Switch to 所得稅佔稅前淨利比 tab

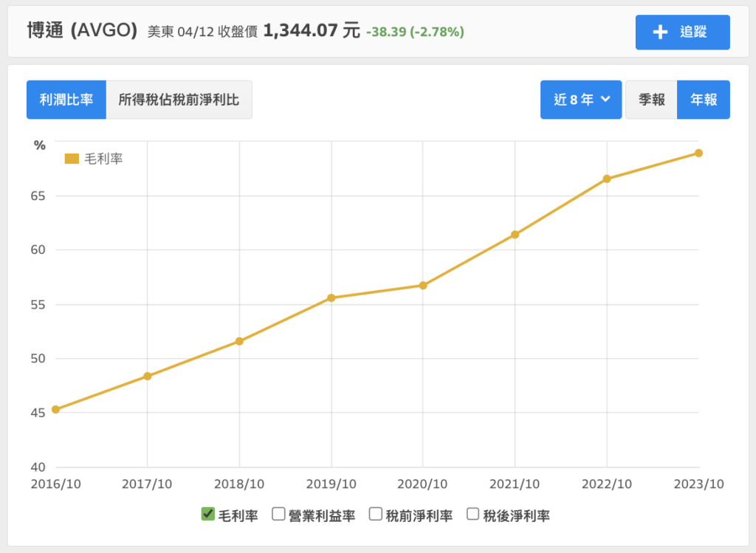click(x=179, y=100)
